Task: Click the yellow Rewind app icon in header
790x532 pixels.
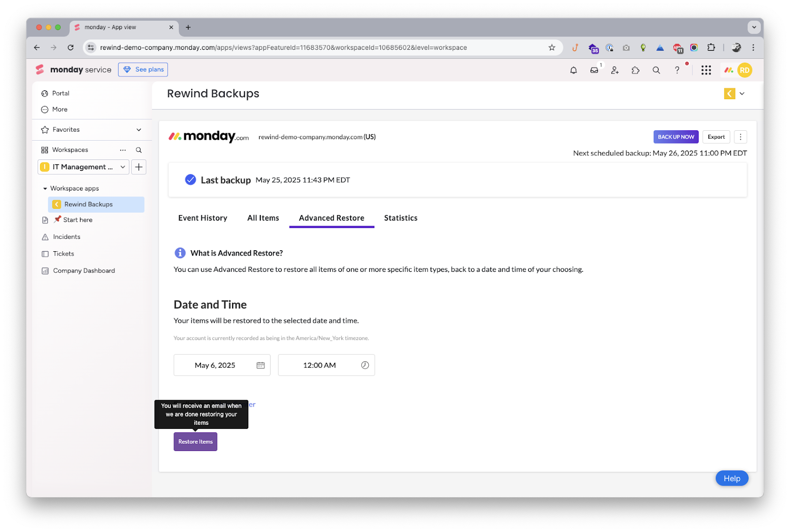Action: click(x=729, y=93)
